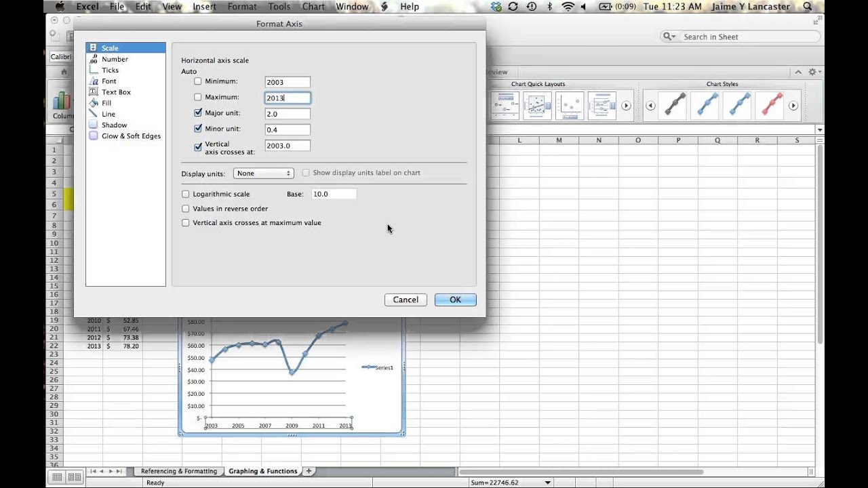
Task: Enable Logarithmic scale checkbox
Action: click(x=186, y=194)
